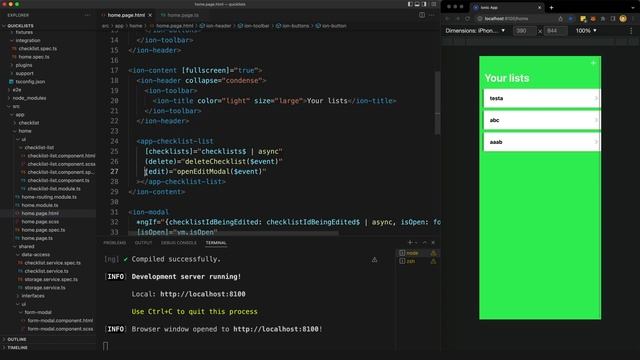Open editor more actions ellipsis menu
640x360 pixels.
[x=432, y=15]
